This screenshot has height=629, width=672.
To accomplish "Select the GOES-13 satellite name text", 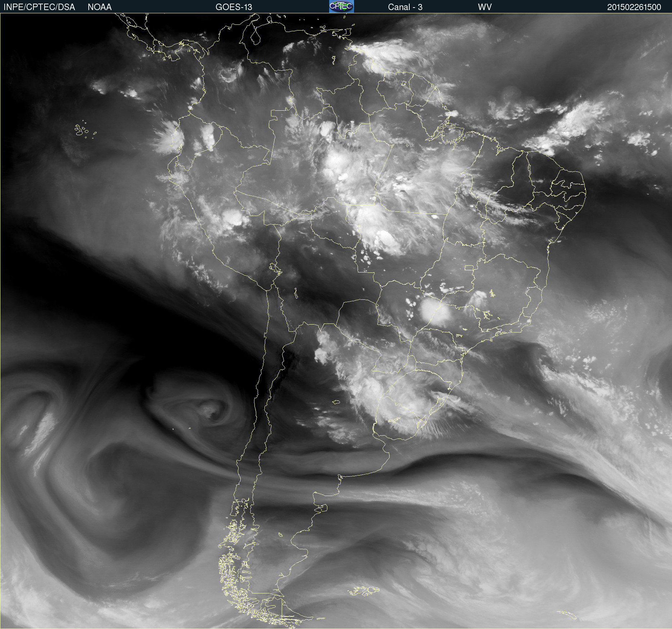I will [x=234, y=7].
